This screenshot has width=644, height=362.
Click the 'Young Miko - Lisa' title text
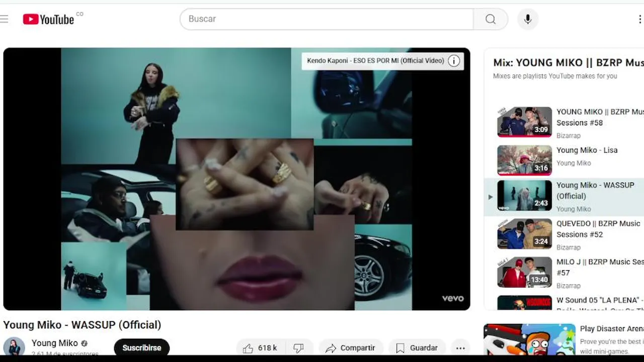click(x=587, y=150)
